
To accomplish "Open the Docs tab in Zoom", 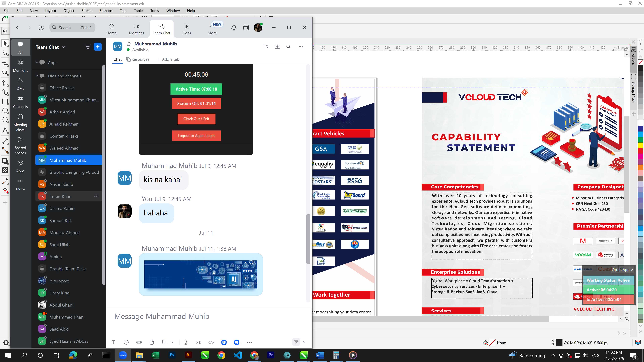I will coord(187,29).
